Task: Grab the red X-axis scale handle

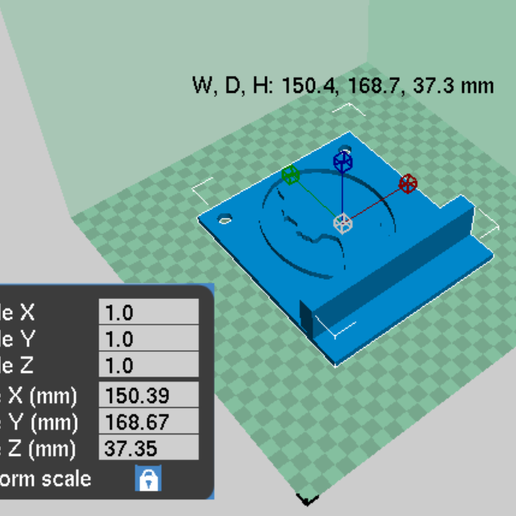Action: pyautogui.click(x=408, y=183)
